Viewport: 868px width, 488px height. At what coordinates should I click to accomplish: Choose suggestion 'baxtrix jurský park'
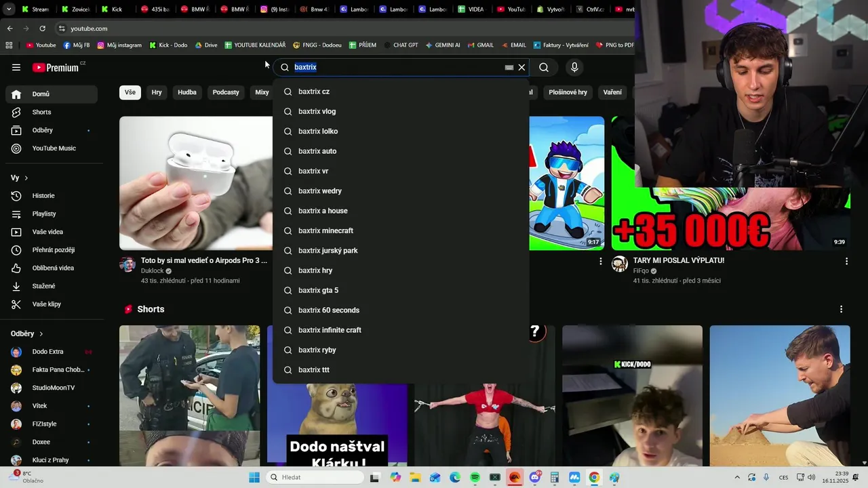401,250
